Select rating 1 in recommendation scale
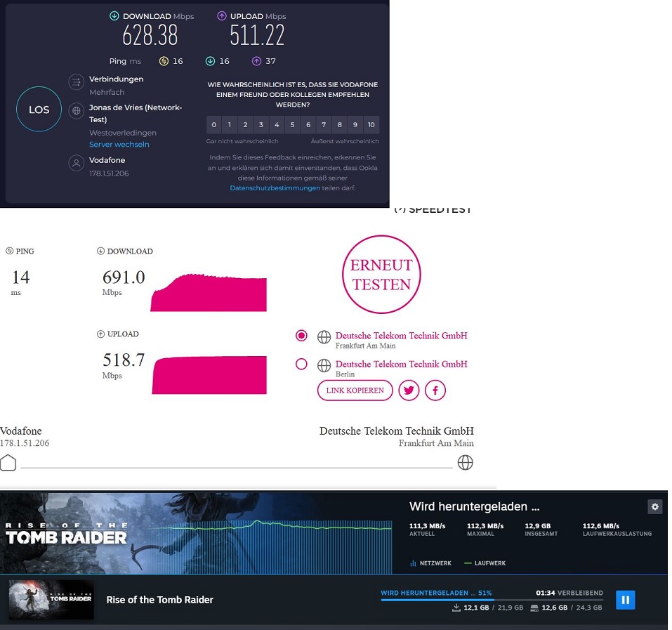 coord(230,125)
